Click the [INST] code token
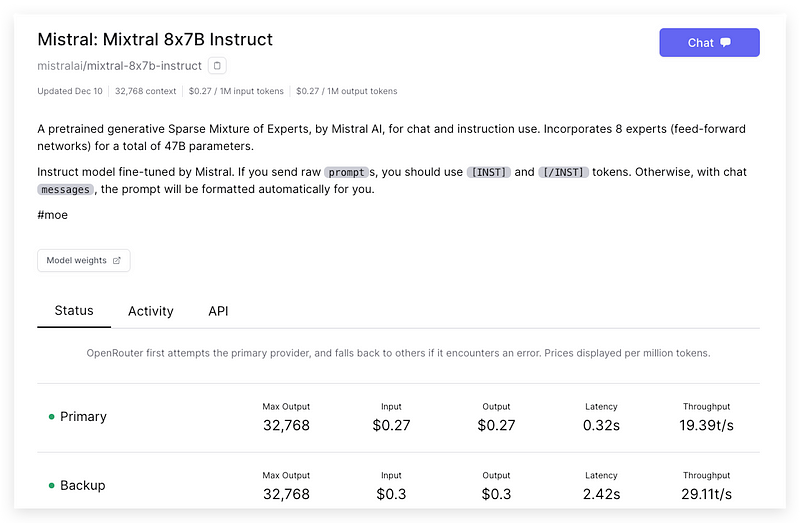The image size is (800, 523). tap(489, 172)
